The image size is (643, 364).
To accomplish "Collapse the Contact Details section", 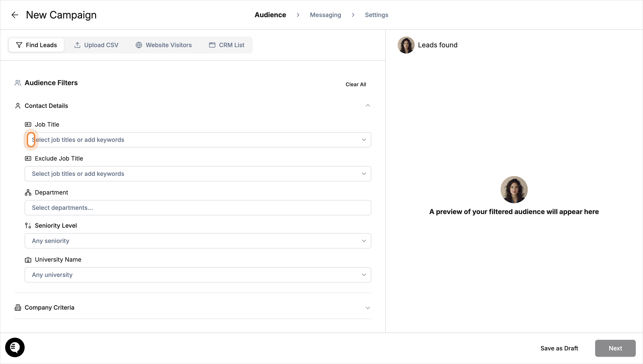I will (x=368, y=106).
